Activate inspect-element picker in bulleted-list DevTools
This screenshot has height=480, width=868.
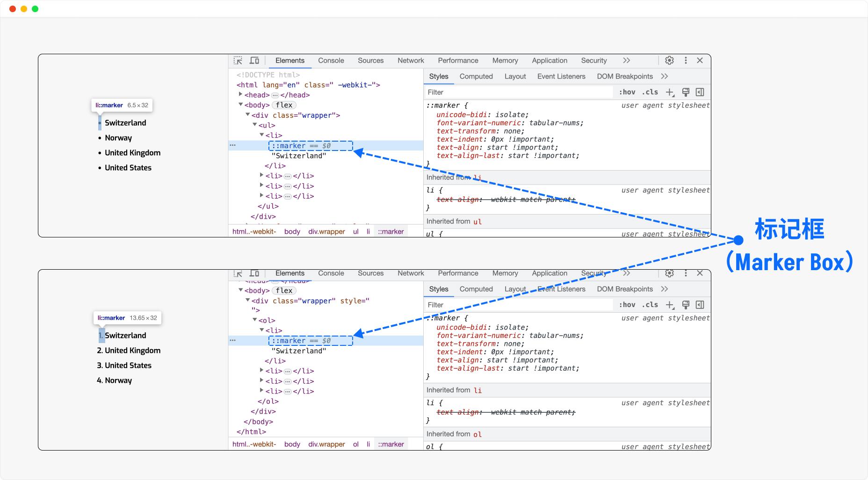tap(238, 61)
